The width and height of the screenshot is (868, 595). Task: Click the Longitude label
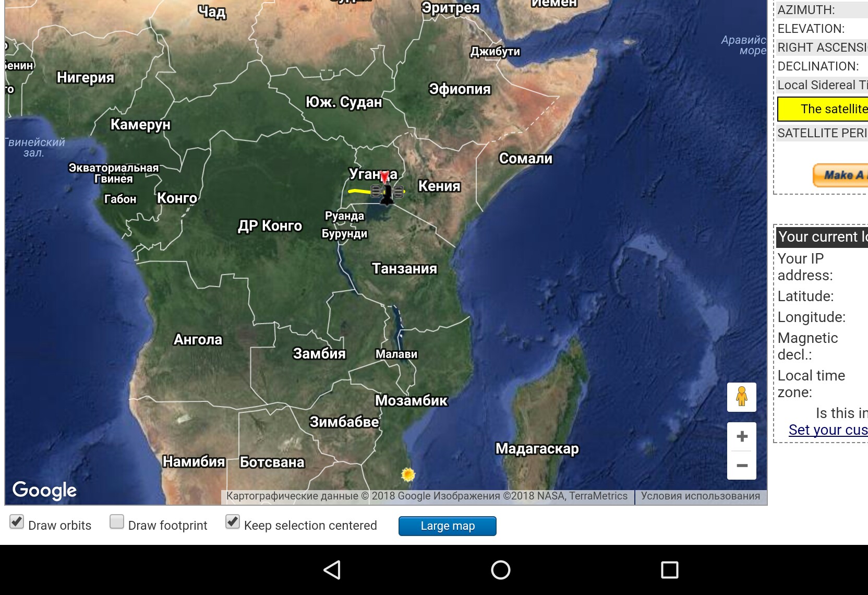pyautogui.click(x=812, y=317)
